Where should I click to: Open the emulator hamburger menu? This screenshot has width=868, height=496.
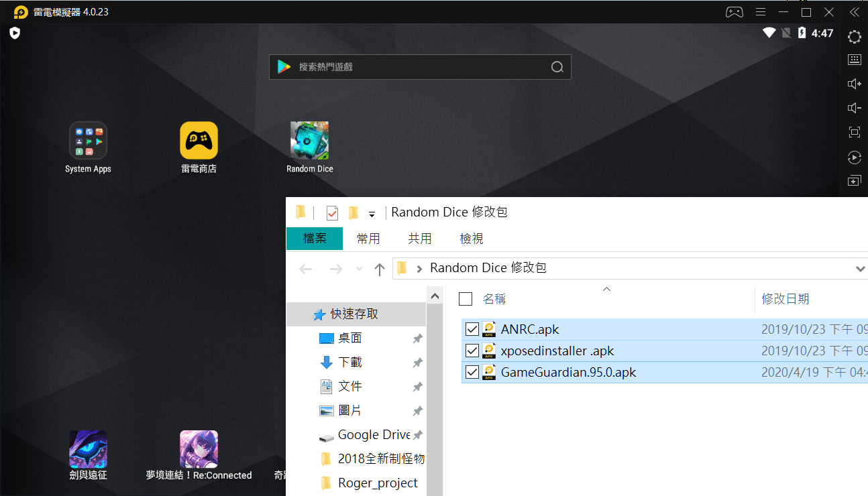761,12
